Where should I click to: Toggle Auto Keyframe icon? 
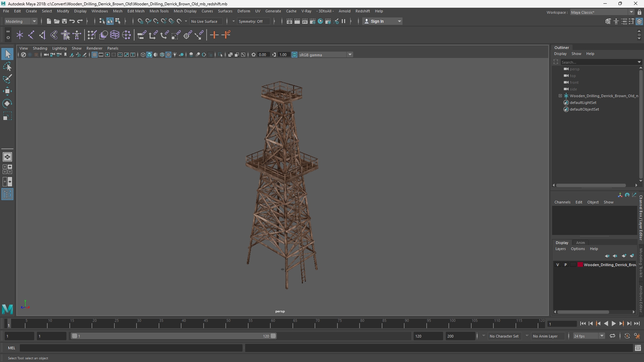(x=627, y=336)
